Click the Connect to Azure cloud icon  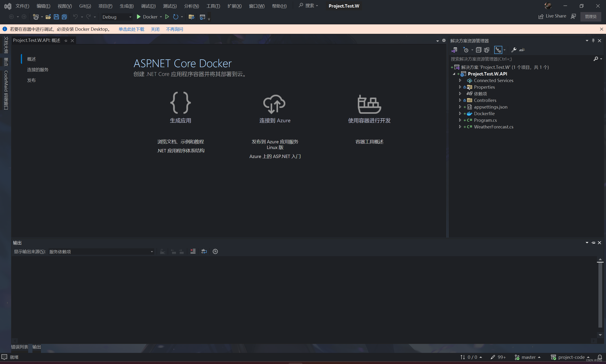(274, 104)
